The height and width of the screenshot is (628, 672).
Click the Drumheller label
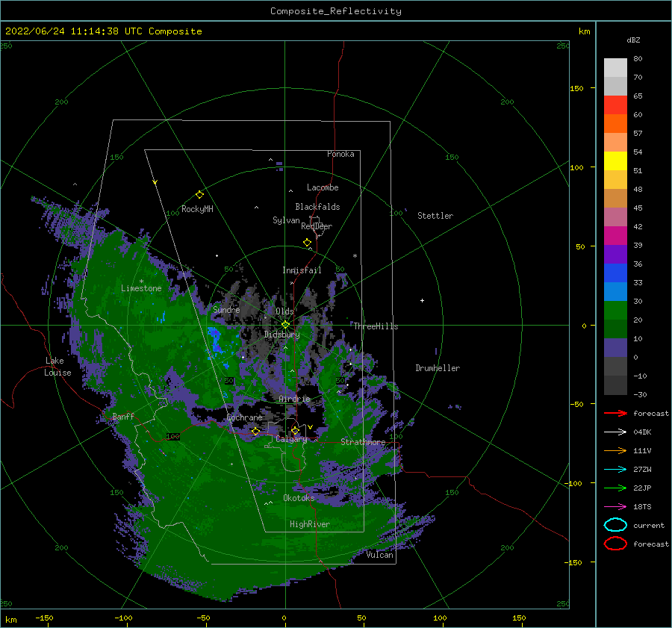point(438,368)
